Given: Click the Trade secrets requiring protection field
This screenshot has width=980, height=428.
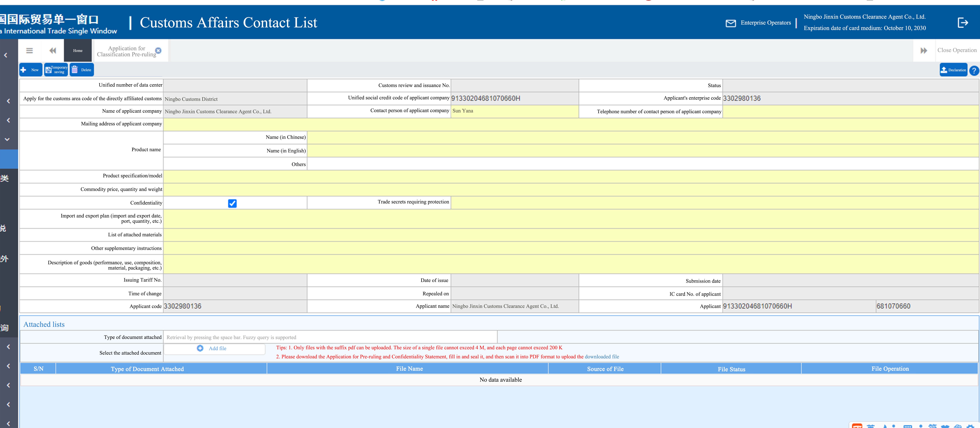Looking at the screenshot, I should tap(714, 203).
